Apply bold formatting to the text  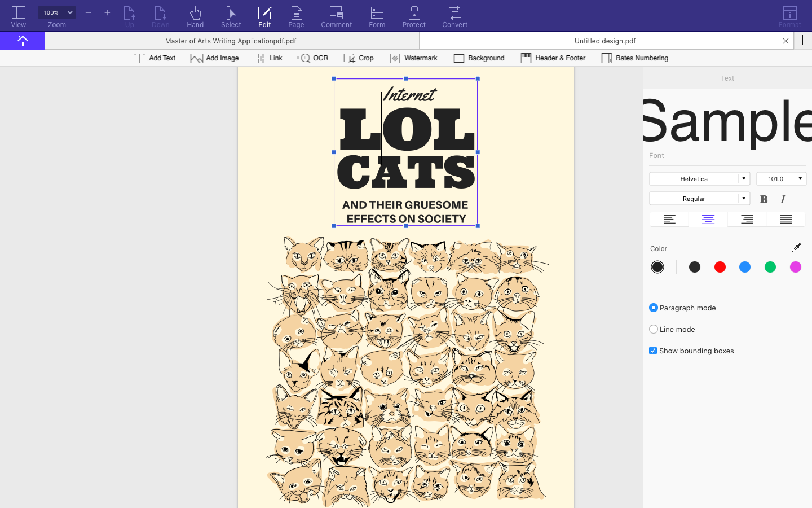click(x=764, y=199)
